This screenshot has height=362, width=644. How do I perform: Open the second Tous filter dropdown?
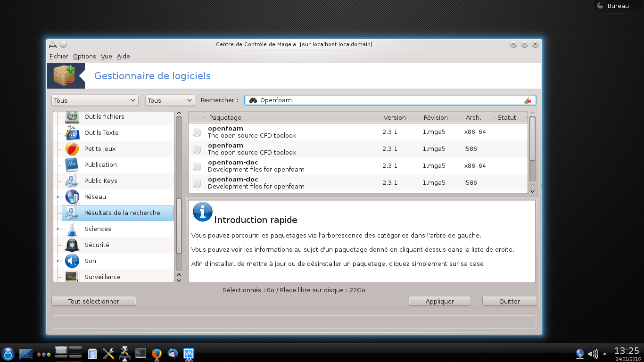170,100
